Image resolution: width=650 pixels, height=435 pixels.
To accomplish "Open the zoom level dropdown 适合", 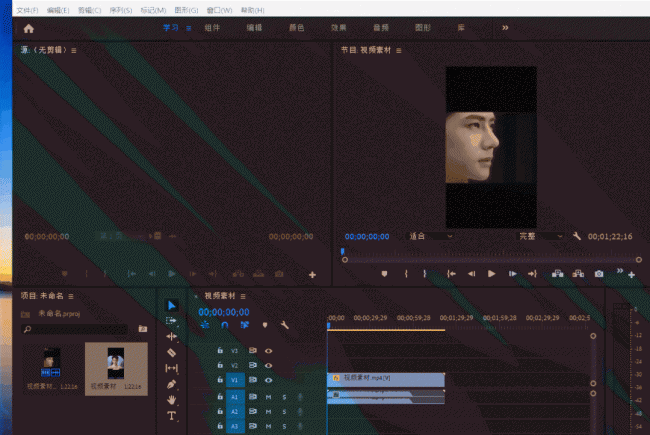I will [429, 236].
